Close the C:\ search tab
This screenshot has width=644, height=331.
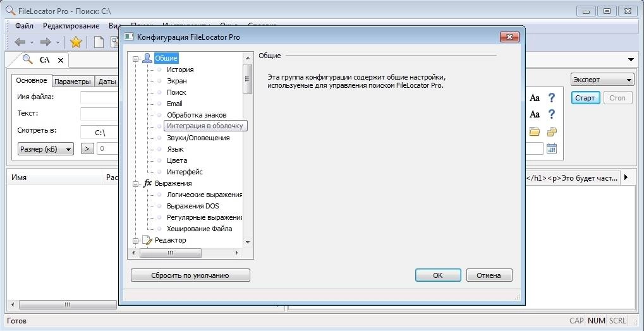[61, 60]
